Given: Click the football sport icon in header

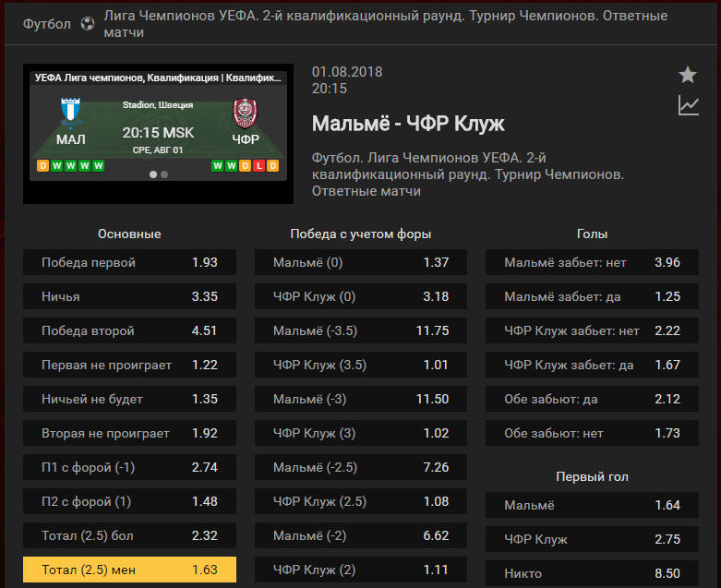Looking at the screenshot, I should click(88, 23).
